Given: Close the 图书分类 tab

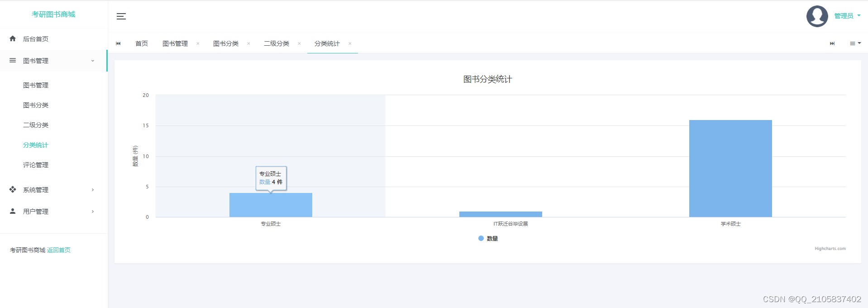Looking at the screenshot, I should (x=248, y=43).
